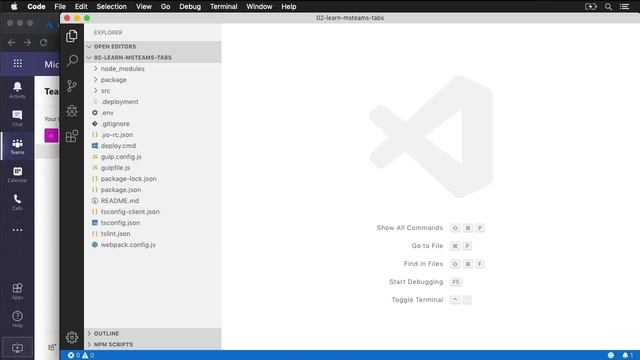Open the package-lock.json file

[153, 179]
